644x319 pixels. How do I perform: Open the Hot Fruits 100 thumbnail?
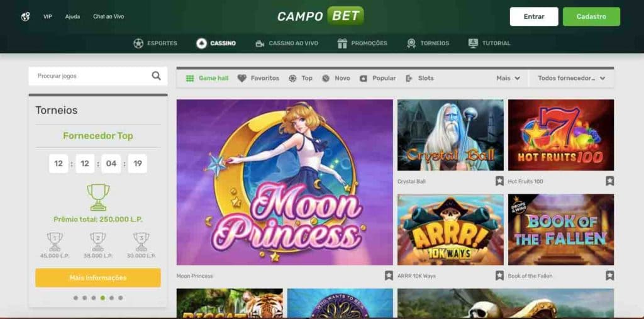pos(561,135)
